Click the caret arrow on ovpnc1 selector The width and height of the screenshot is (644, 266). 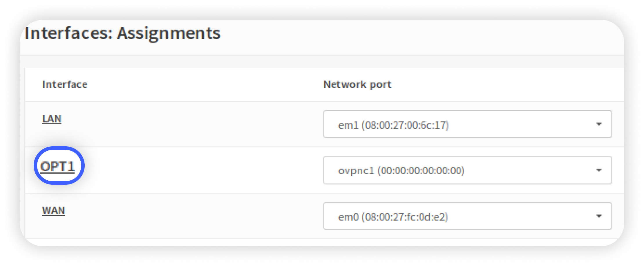tap(599, 170)
